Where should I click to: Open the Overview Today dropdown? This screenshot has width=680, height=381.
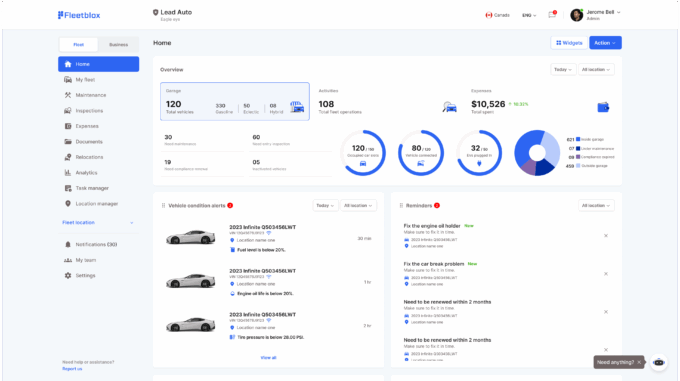[563, 69]
